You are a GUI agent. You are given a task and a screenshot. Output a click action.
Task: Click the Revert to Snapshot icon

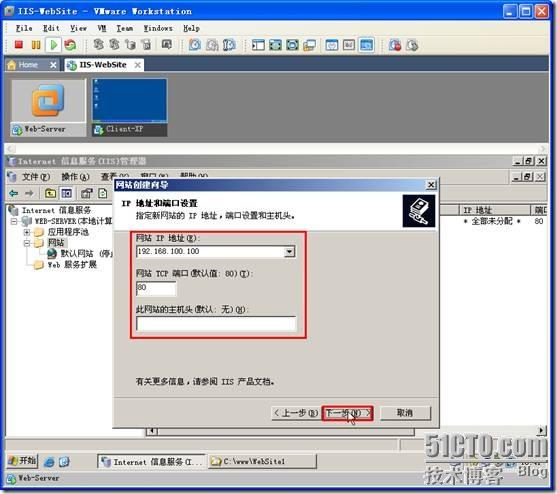tap(212, 45)
